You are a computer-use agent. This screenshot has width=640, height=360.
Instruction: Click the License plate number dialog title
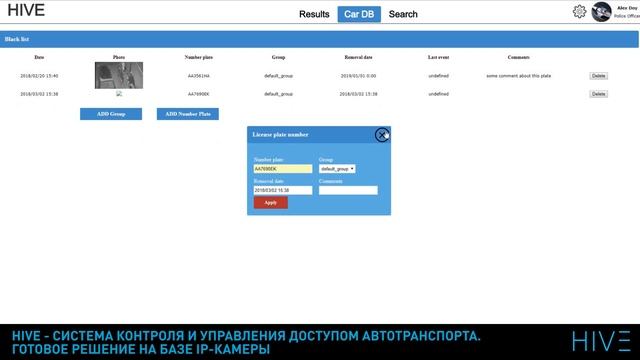tap(280, 135)
